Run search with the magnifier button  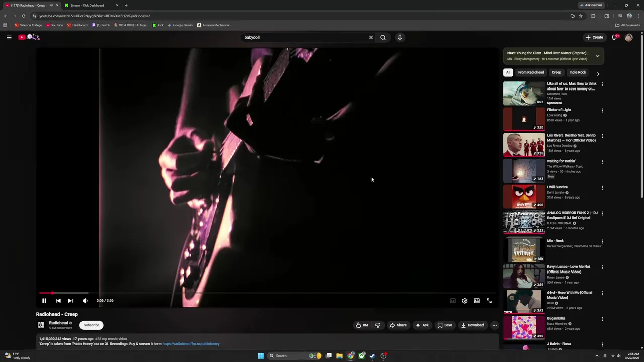pos(383,37)
